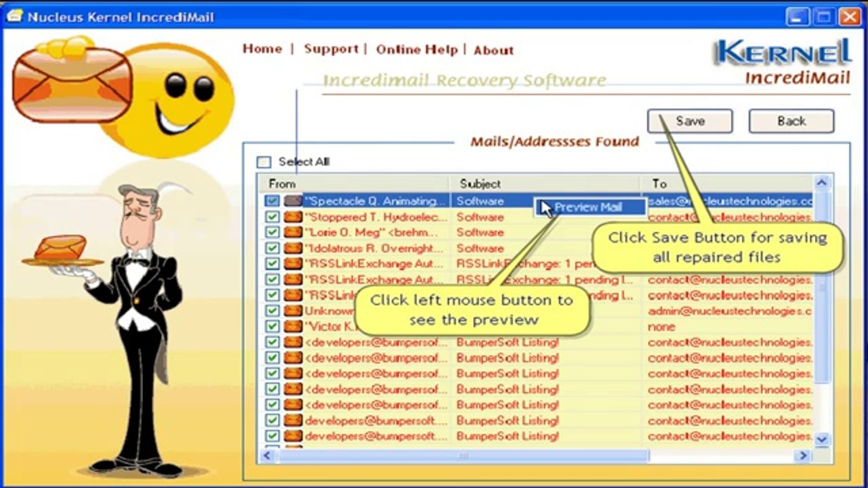The width and height of the screenshot is (868, 488).
Task: Click the horizontal scrollbar thumb under the list
Action: (463, 455)
